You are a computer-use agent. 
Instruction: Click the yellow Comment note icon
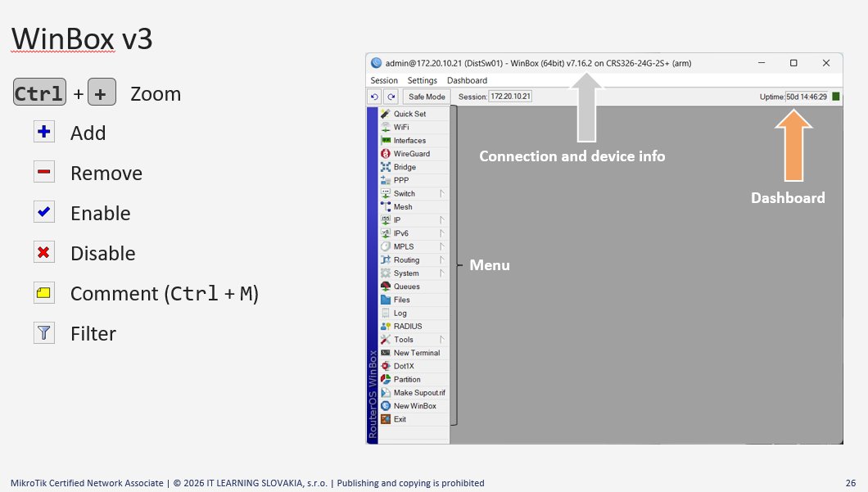tap(43, 293)
